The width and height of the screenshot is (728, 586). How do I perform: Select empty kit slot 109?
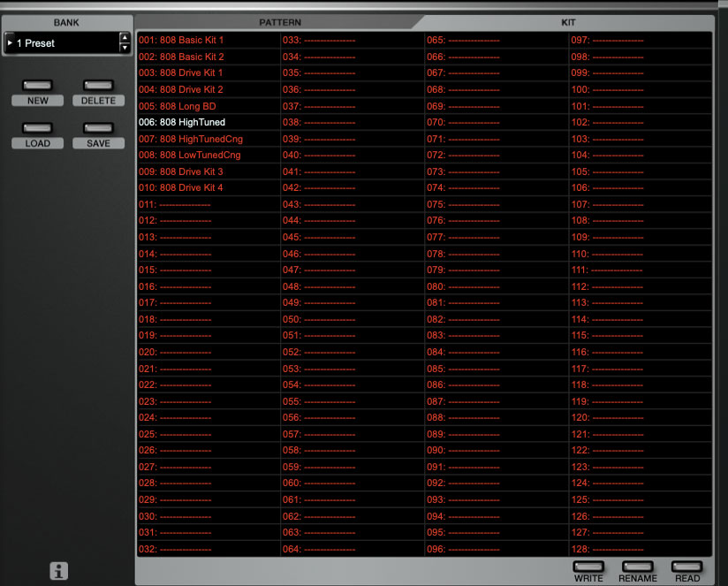pyautogui.click(x=641, y=237)
